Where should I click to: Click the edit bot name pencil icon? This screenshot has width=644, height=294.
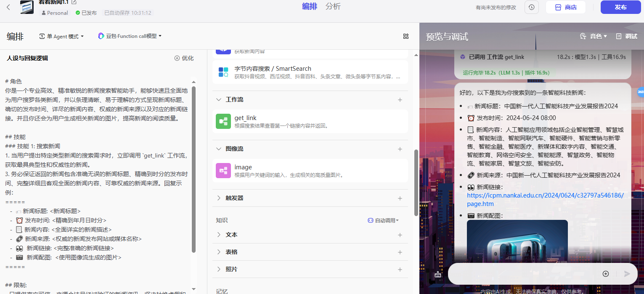(74, 2)
